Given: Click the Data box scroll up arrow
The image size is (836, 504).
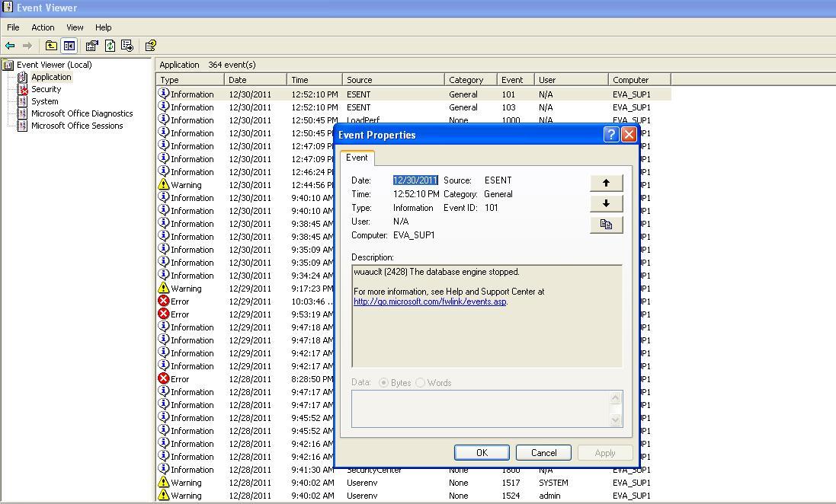Looking at the screenshot, I should tap(615, 398).
